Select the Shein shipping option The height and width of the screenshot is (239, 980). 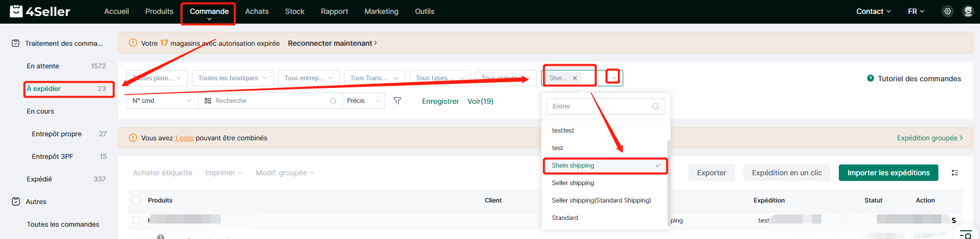(604, 166)
